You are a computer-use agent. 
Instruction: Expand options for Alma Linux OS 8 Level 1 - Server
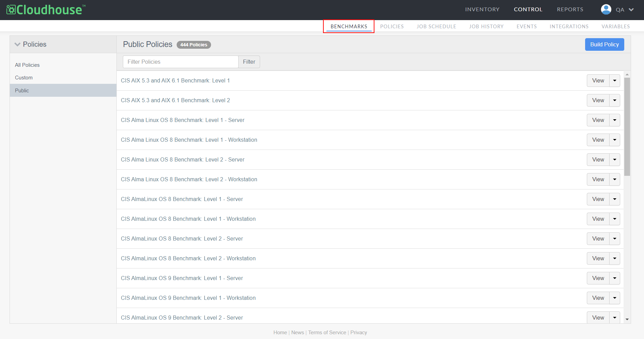point(614,120)
